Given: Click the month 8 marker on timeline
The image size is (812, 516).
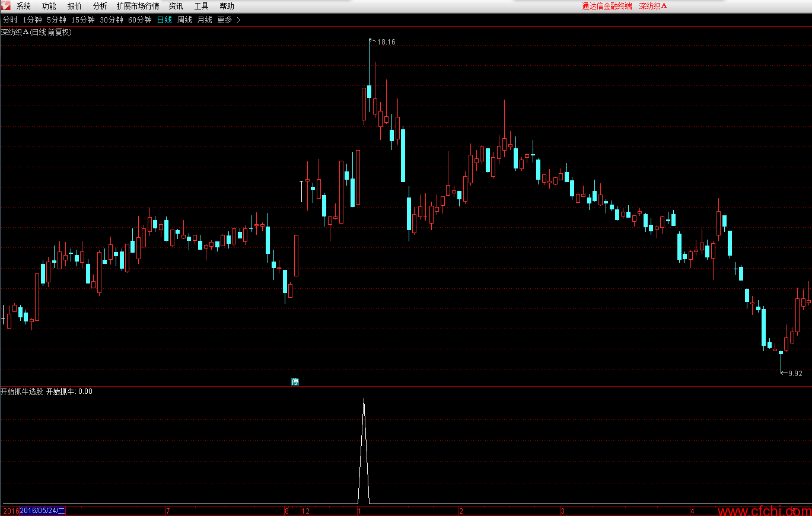Looking at the screenshot, I should click(286, 511).
